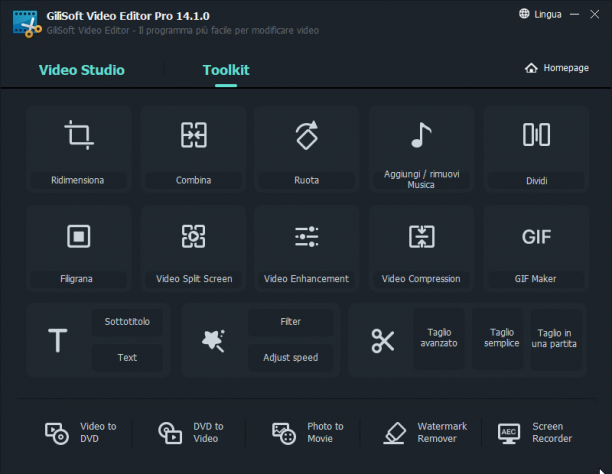
Task: Click the Photo to Movie text
Action: click(x=325, y=433)
